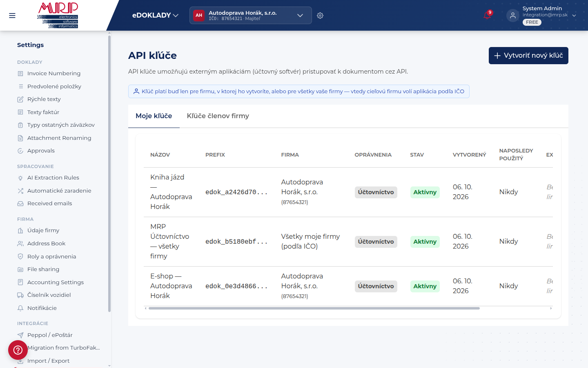Open Accounting Settings page
Screen dimensions: 588x368
coord(56,283)
